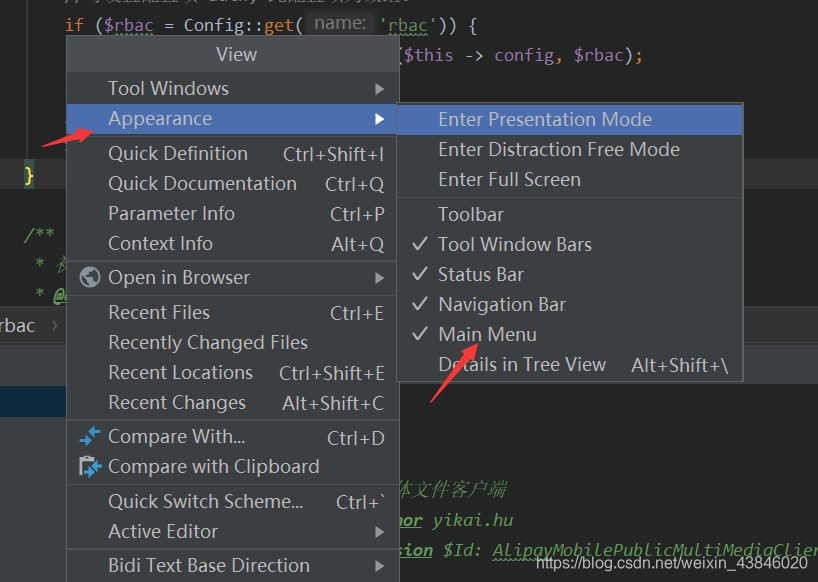The image size is (818, 582).
Task: Expand the Open in Browser submenu arrow
Action: tap(380, 278)
